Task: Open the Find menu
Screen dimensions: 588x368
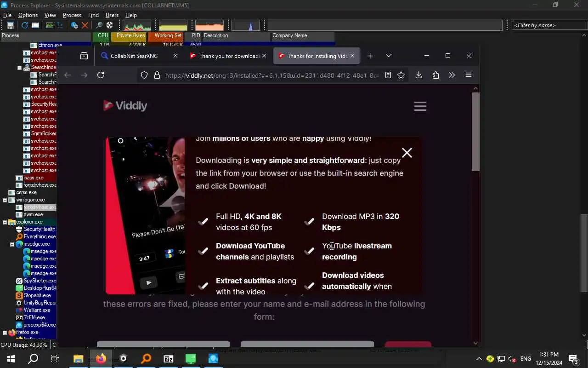Action: click(x=93, y=15)
